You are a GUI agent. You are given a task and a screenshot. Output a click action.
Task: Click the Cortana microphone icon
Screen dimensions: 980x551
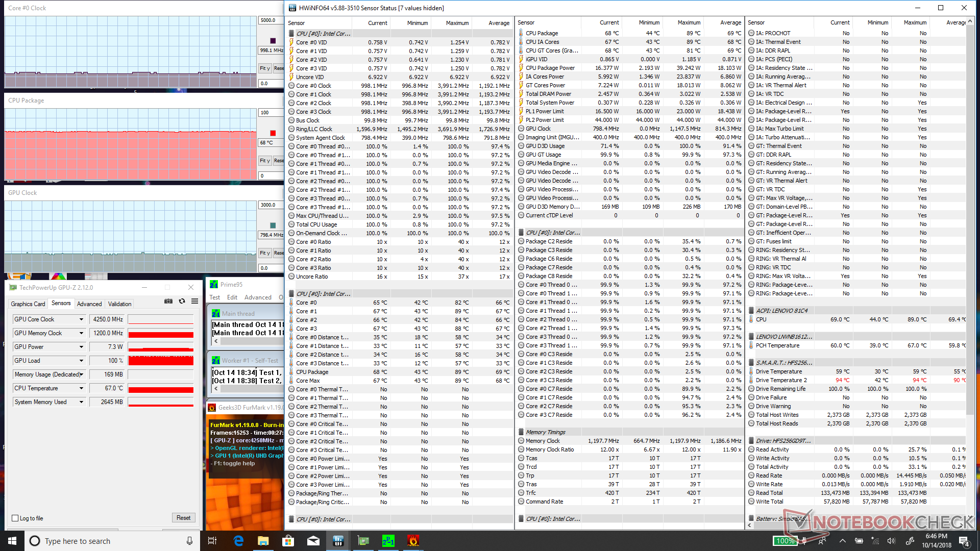point(189,541)
